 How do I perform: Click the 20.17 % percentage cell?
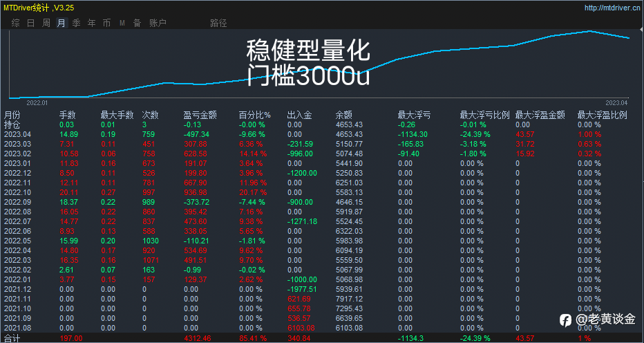click(x=253, y=192)
